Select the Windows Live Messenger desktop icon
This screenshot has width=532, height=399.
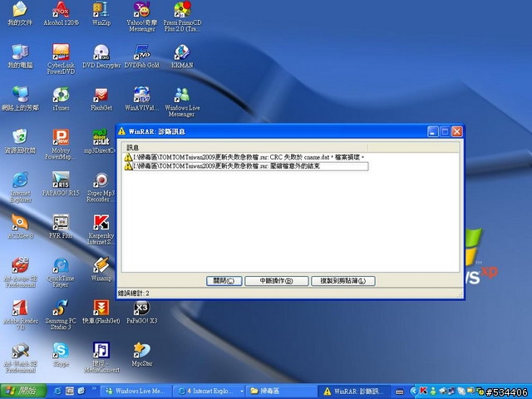pyautogui.click(x=182, y=101)
